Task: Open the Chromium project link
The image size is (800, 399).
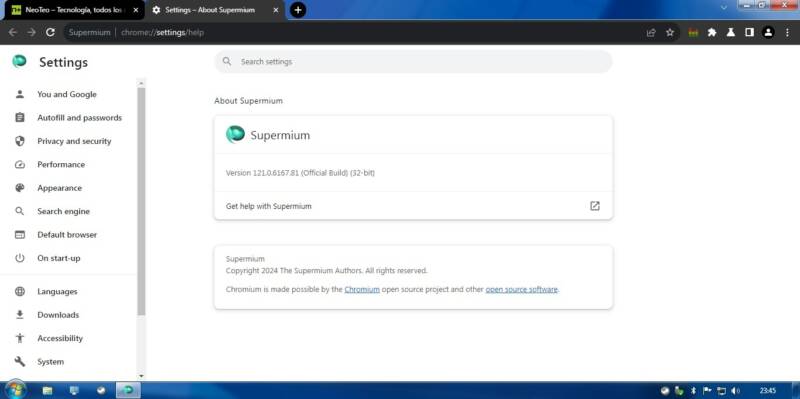Action: pyautogui.click(x=362, y=289)
